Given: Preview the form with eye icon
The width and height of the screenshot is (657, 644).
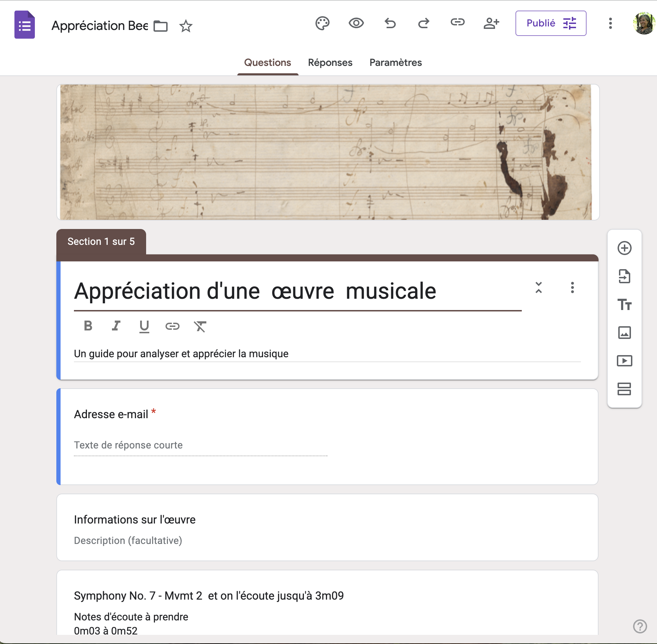Looking at the screenshot, I should coord(356,23).
